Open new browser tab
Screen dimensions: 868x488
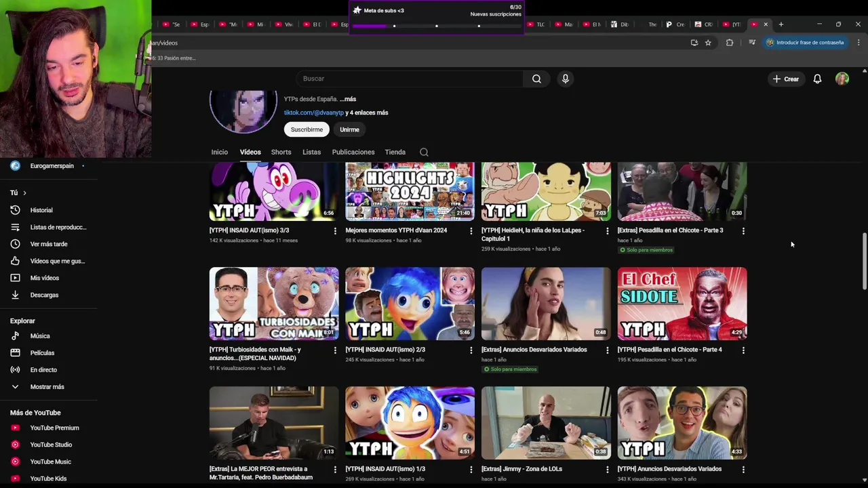tap(781, 24)
